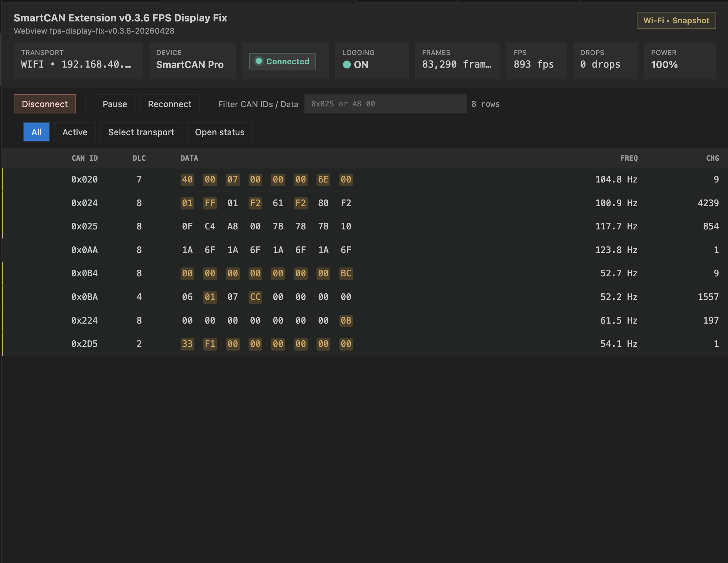The height and width of the screenshot is (563, 728).
Task: Sort by the CAN ID column header
Action: [x=85, y=158]
